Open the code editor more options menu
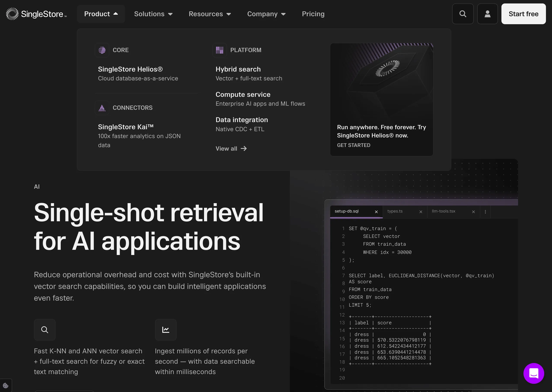 point(485,212)
